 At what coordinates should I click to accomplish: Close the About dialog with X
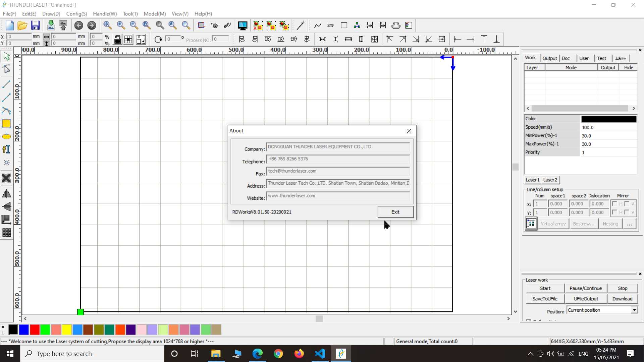point(409,131)
